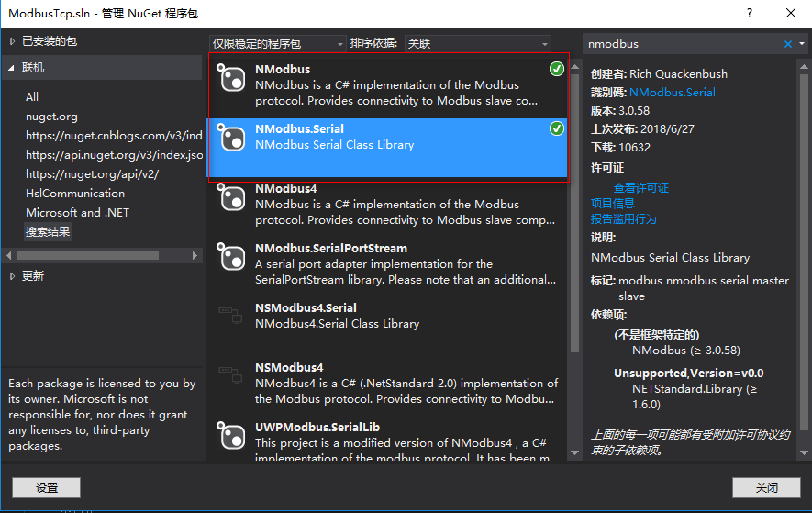Click the NSModbus4.Serial package icon
Screen dimensions: 812x513
[231, 315]
